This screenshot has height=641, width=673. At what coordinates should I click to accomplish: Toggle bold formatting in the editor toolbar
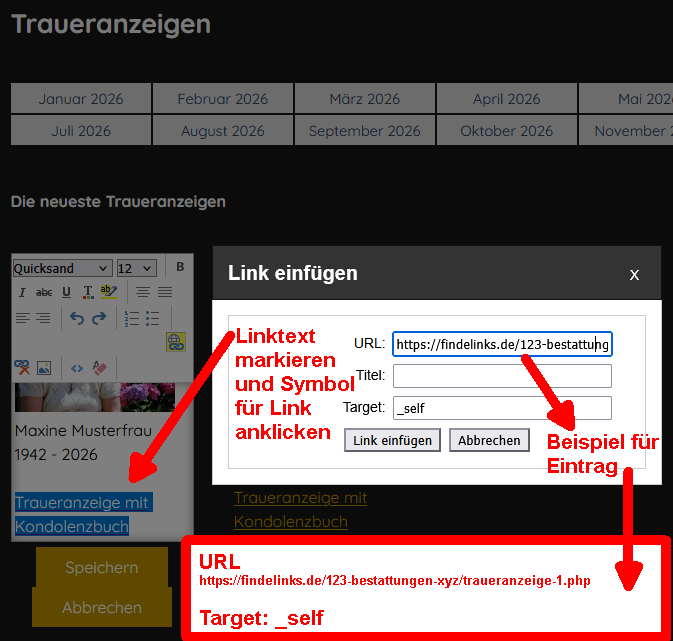tap(180, 267)
